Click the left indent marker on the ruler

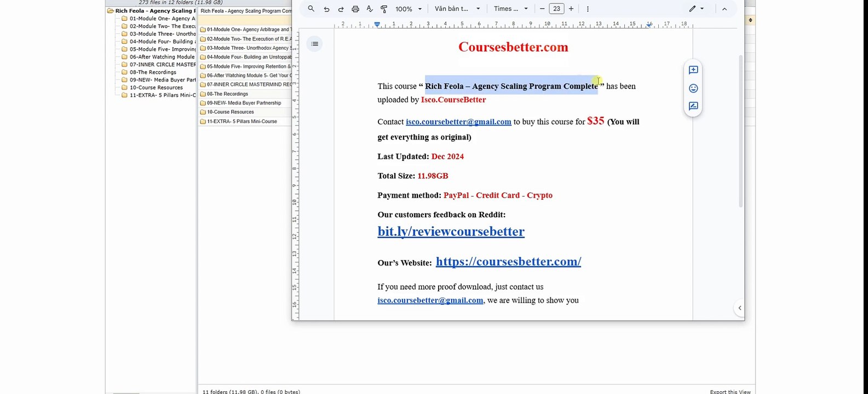377,25
